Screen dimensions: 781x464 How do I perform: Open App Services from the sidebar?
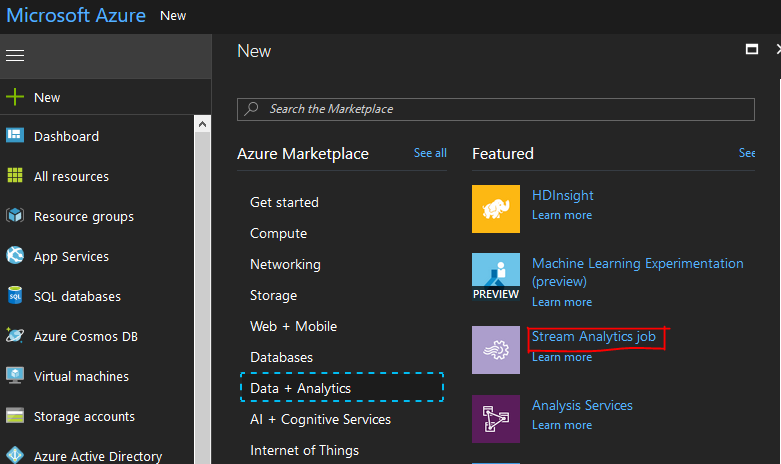tap(71, 257)
